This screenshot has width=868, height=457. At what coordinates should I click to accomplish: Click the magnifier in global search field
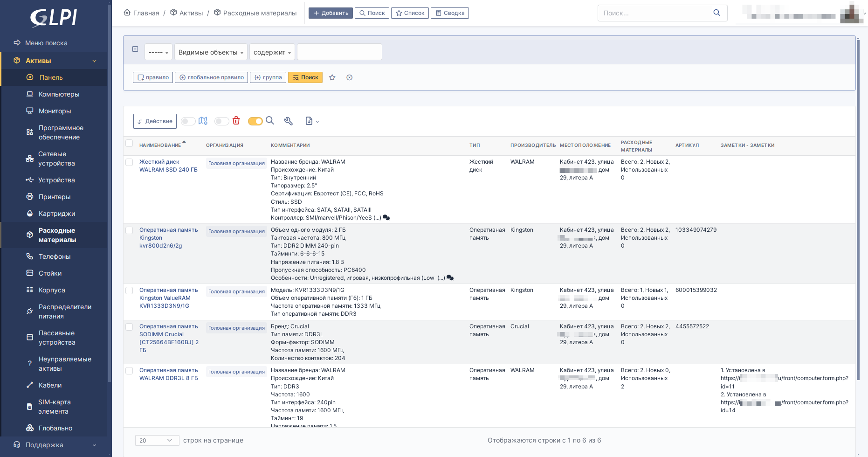[x=717, y=13]
